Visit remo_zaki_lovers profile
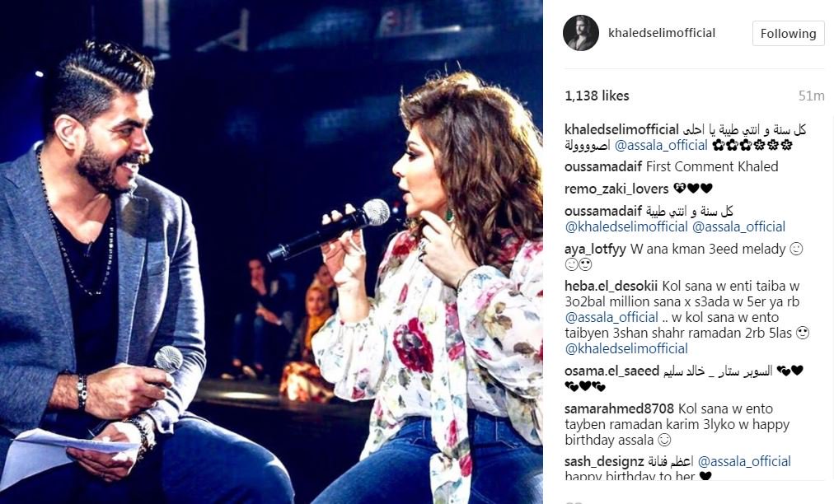 click(616, 189)
